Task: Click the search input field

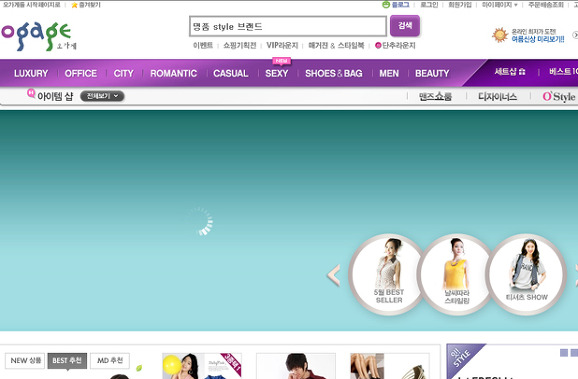Action: tap(288, 27)
